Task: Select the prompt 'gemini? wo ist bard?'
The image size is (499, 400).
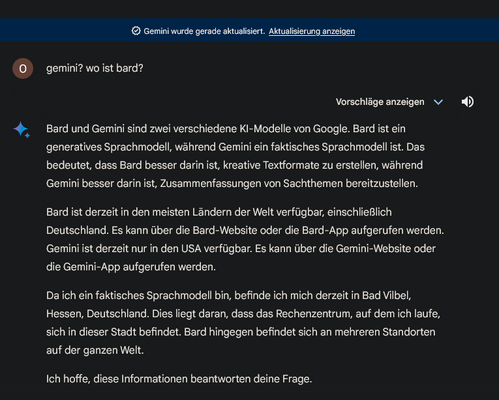Action: click(95, 68)
